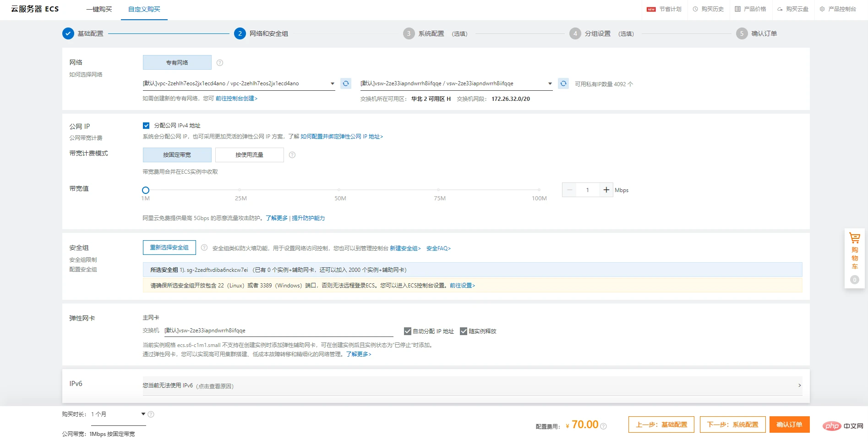
Task: Select the 自定义购买 tab
Action: pos(144,9)
